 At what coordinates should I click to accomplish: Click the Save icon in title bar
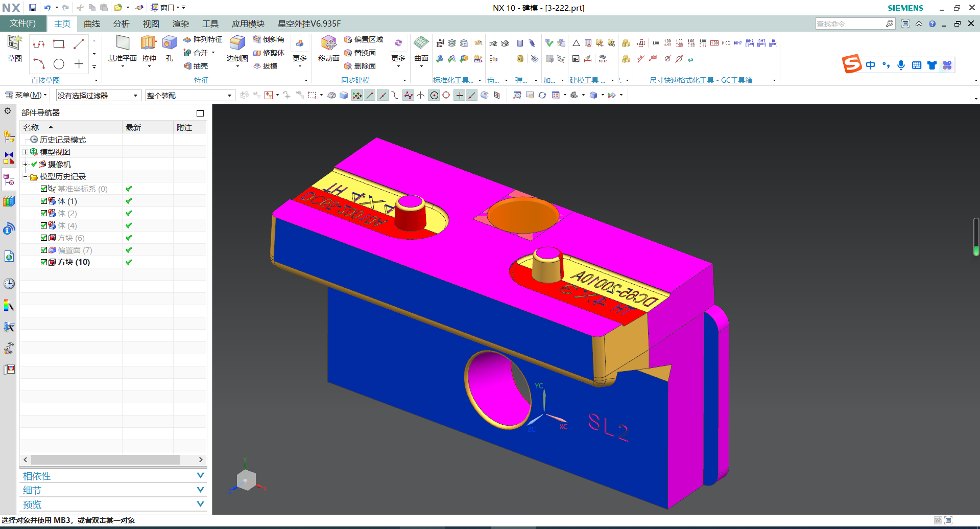[33, 8]
